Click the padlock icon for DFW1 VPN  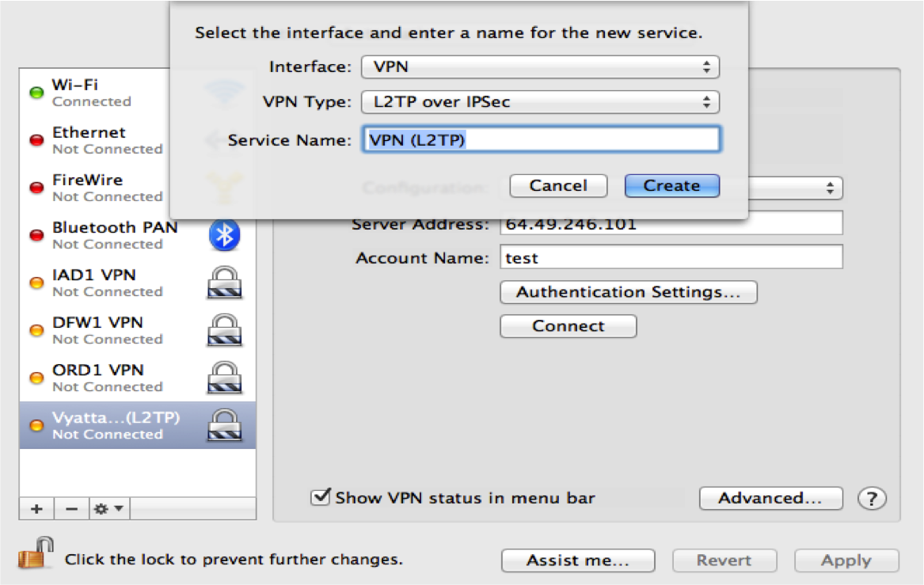tap(225, 330)
